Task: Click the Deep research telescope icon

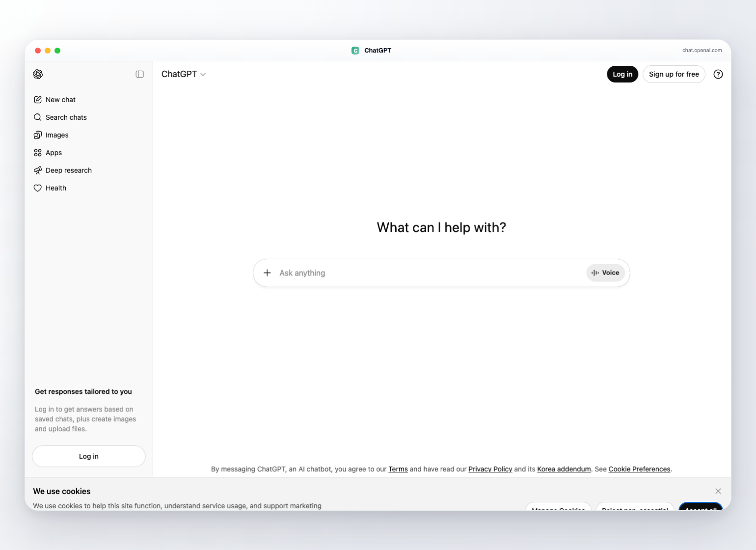Action: (38, 170)
